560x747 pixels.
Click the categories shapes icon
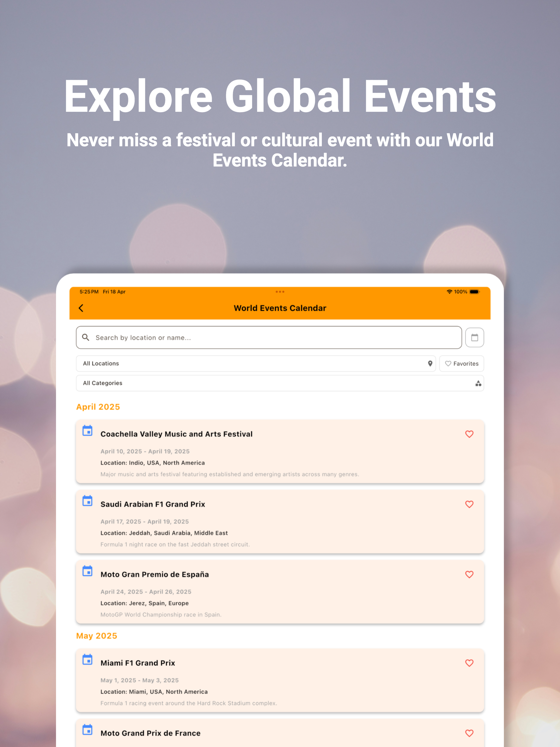point(478,383)
